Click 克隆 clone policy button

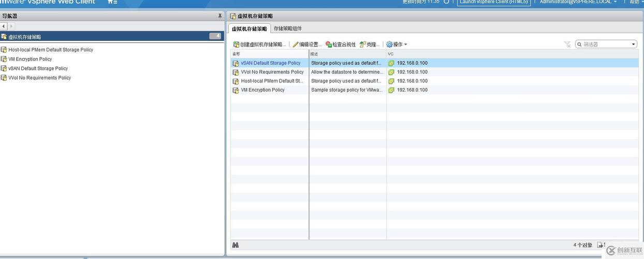pos(370,45)
